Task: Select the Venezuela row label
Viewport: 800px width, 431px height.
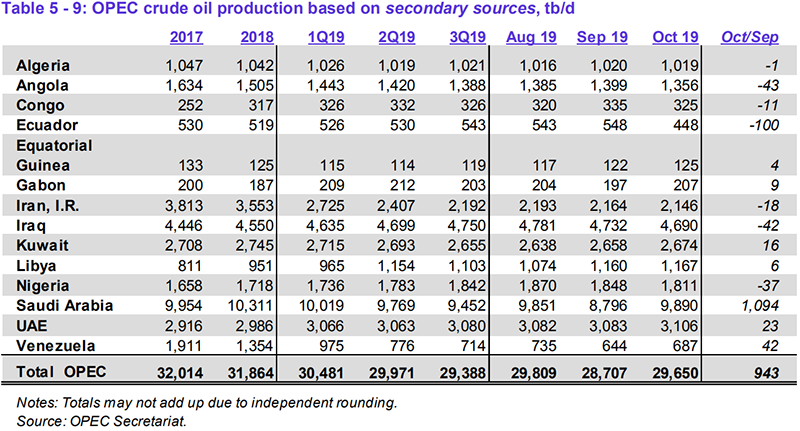Action: (x=56, y=346)
